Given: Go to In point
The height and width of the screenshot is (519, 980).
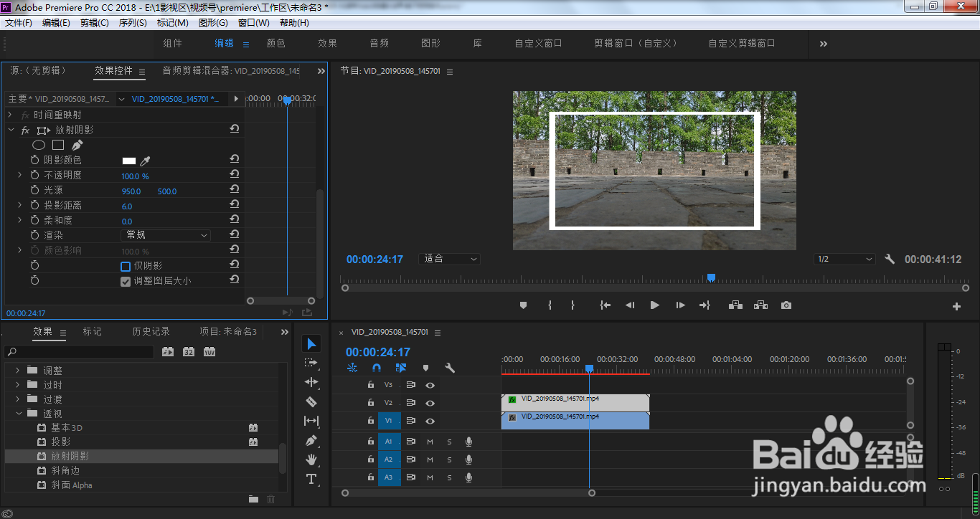Looking at the screenshot, I should tap(606, 305).
